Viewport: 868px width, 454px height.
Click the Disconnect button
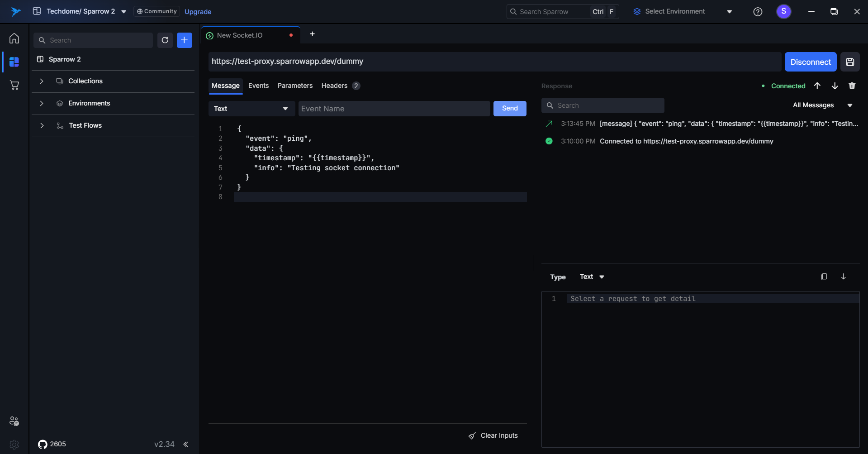810,62
